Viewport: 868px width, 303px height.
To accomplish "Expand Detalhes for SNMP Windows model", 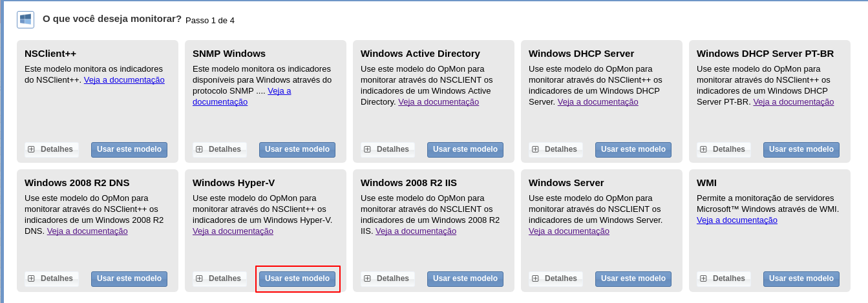I will [x=220, y=149].
